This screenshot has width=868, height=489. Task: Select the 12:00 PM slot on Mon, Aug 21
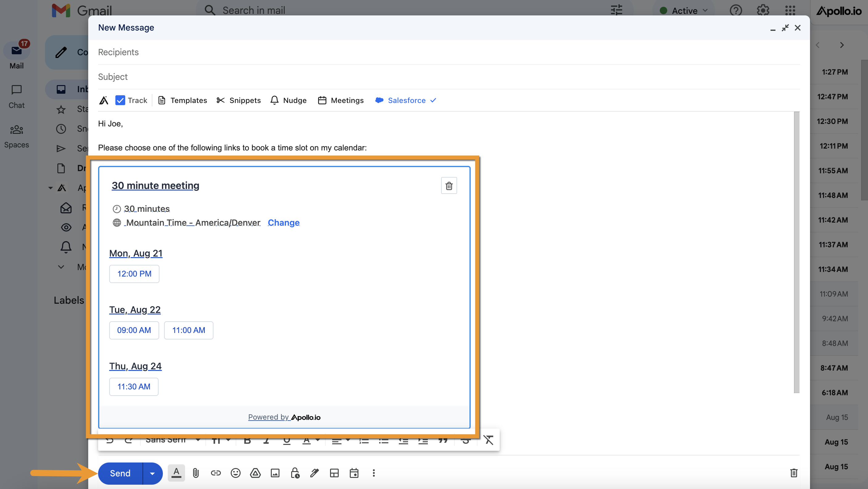point(134,274)
